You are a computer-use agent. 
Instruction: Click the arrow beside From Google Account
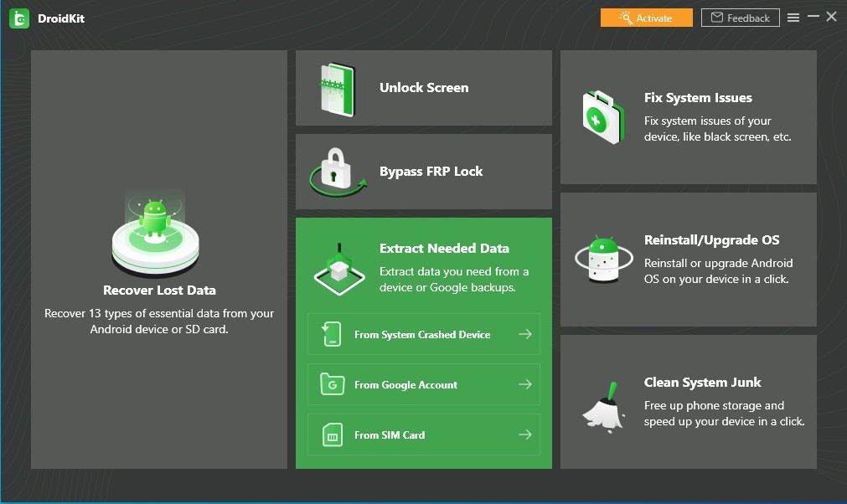point(524,385)
